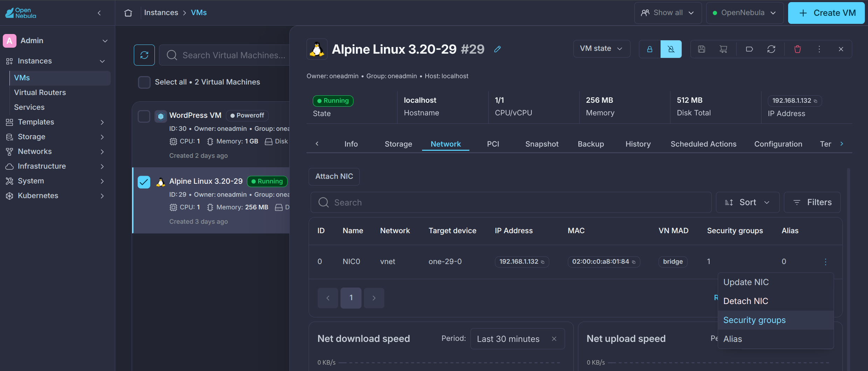The height and width of the screenshot is (371, 868).
Task: Click the OpenNebula logo
Action: tap(21, 13)
